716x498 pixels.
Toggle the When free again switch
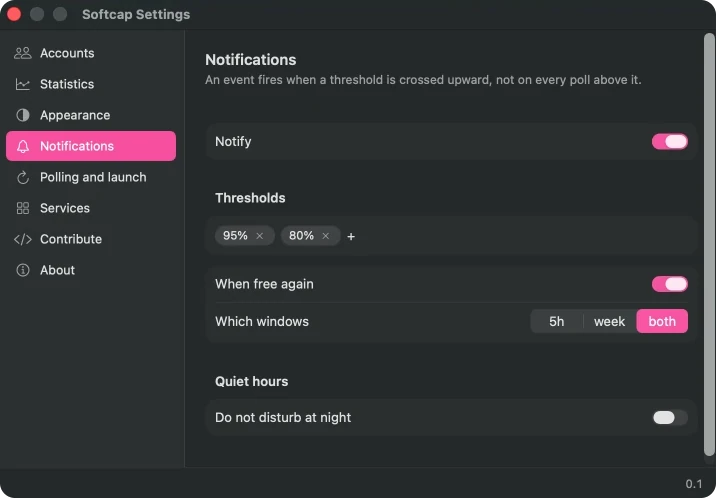point(669,284)
